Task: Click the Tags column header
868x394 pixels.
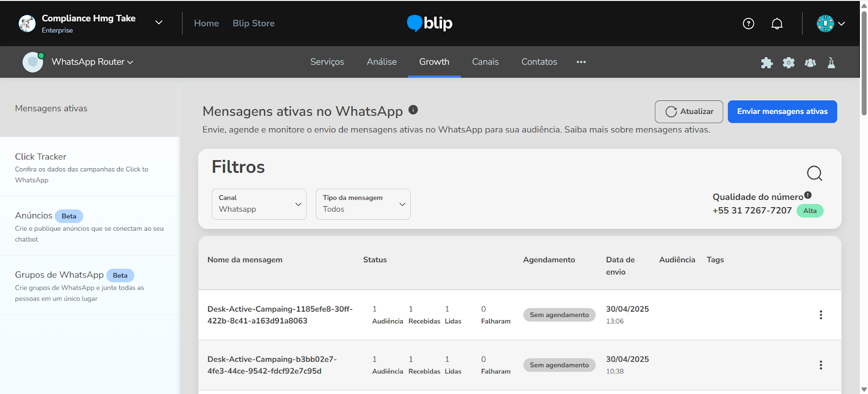Action: (715, 260)
